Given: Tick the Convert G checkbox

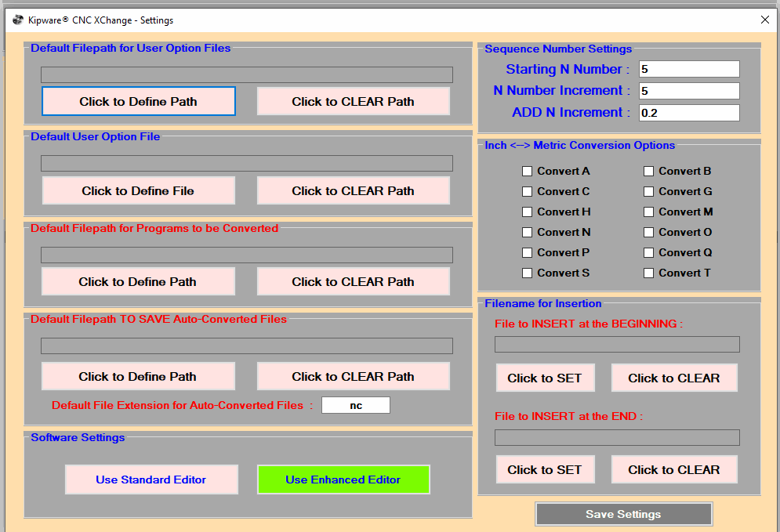Looking at the screenshot, I should tap(648, 191).
